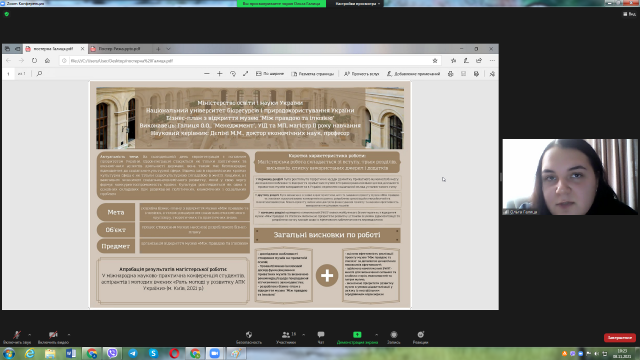640x360 pixels.
Task: Open the favorites list icon
Action: tap(453, 60)
